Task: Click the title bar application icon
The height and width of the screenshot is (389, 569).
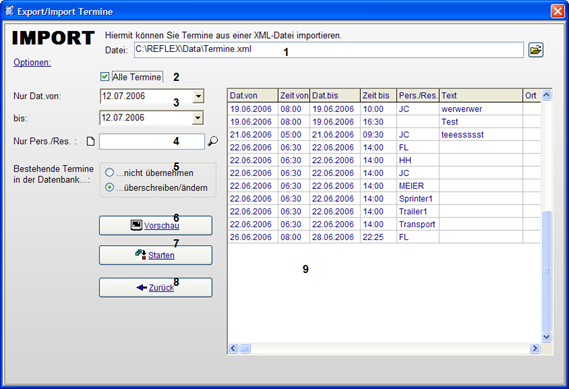Action: click(x=9, y=11)
